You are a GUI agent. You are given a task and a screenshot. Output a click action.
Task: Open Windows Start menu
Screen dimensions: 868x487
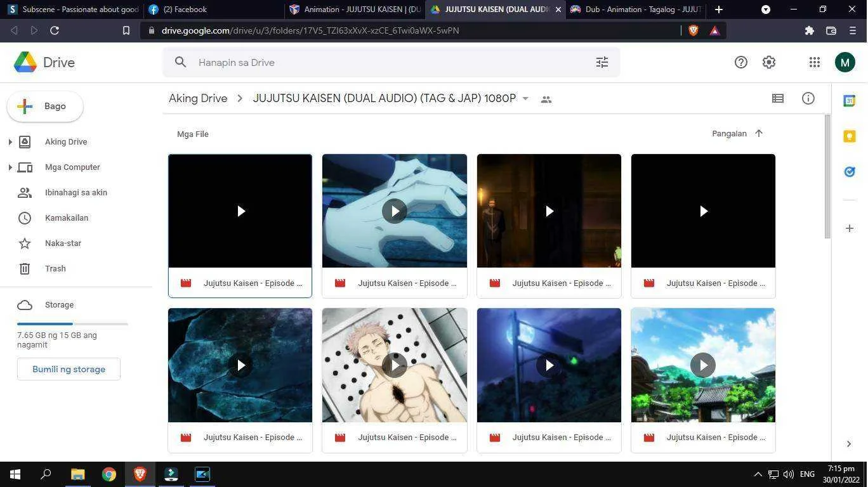pyautogui.click(x=15, y=474)
